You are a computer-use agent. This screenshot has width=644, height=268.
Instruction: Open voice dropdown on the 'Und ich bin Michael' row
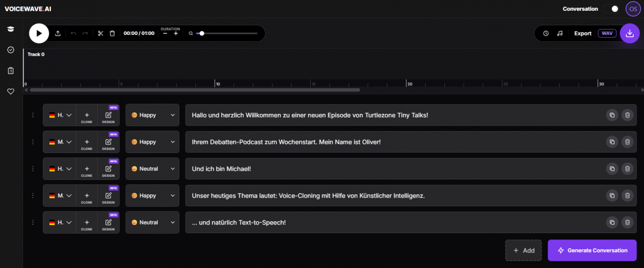[60, 169]
